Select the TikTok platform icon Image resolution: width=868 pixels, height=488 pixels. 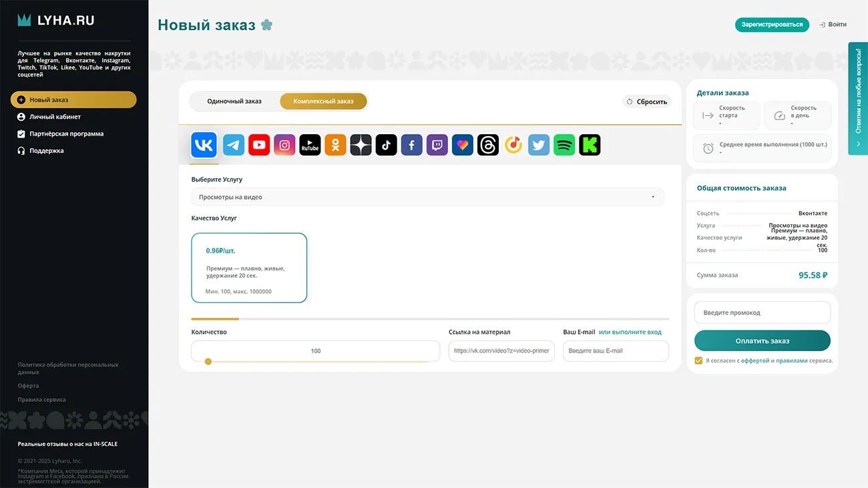click(x=386, y=144)
